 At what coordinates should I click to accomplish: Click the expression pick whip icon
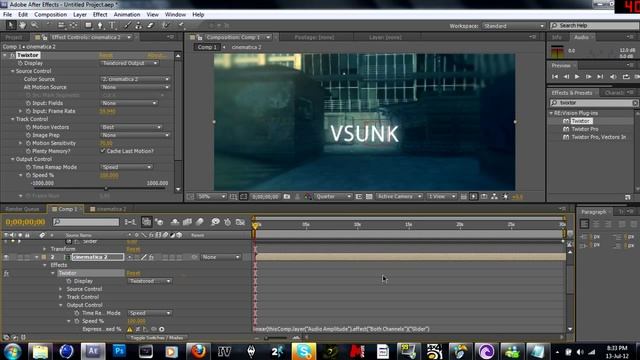click(x=154, y=329)
